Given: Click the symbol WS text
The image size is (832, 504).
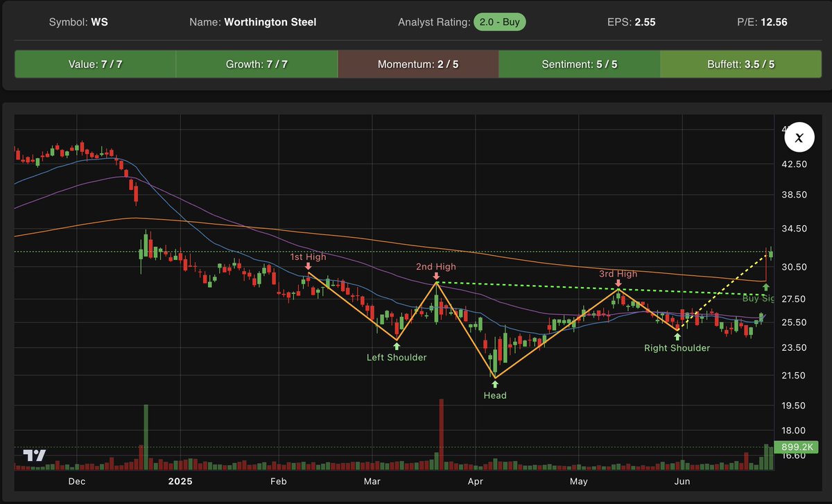Looking at the screenshot, I should pyautogui.click(x=100, y=22).
